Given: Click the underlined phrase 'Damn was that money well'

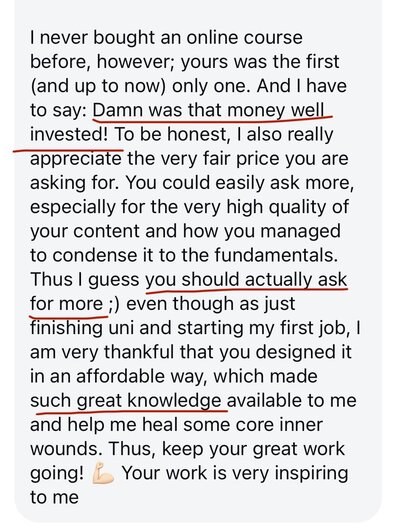Looking at the screenshot, I should (x=208, y=110).
